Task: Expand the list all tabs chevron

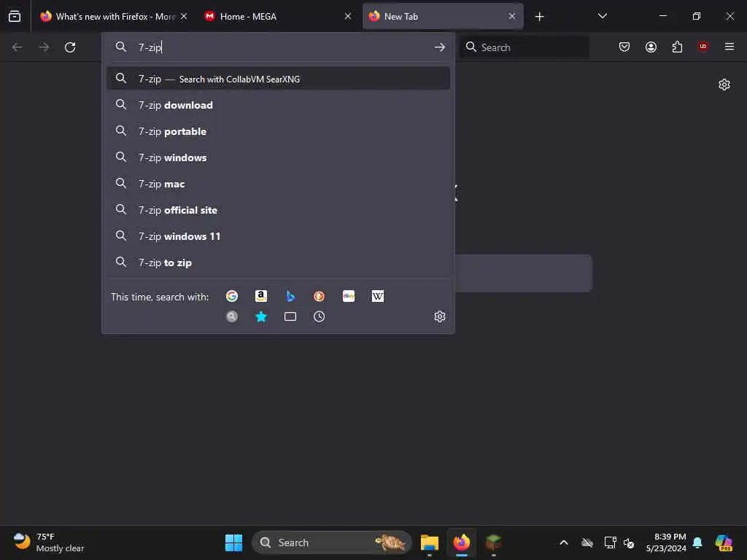Action: pos(602,16)
